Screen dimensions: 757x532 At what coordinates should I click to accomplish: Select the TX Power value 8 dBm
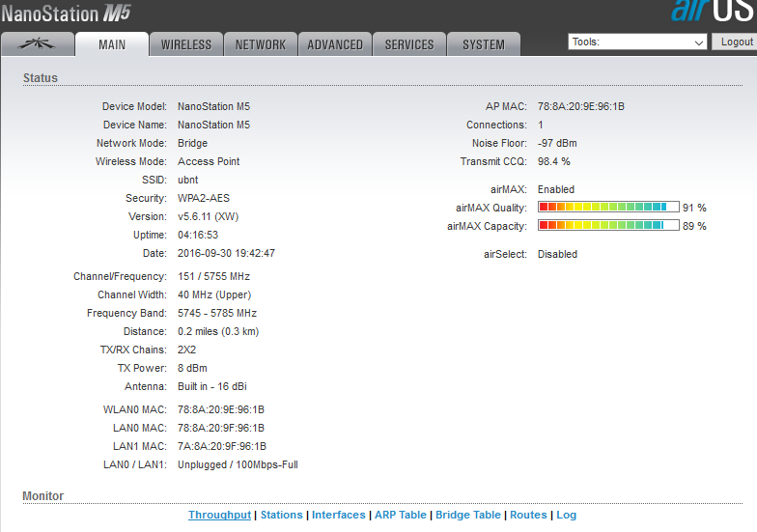192,368
